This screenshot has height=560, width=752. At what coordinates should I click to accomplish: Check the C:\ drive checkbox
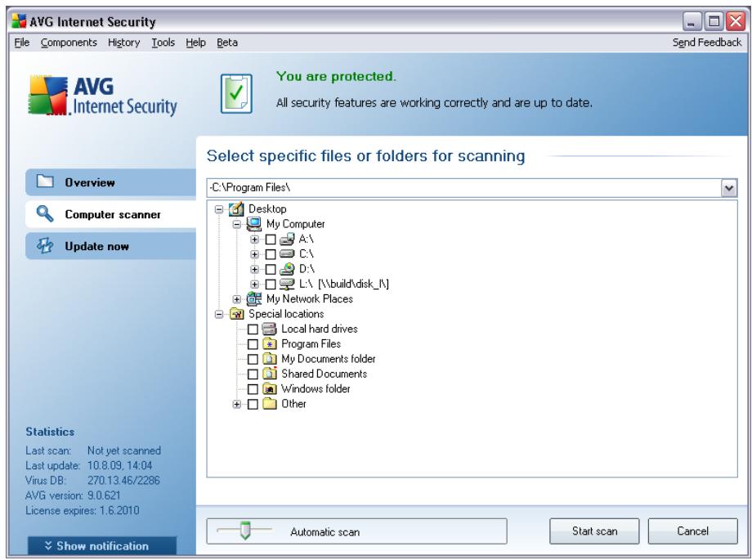click(x=271, y=254)
